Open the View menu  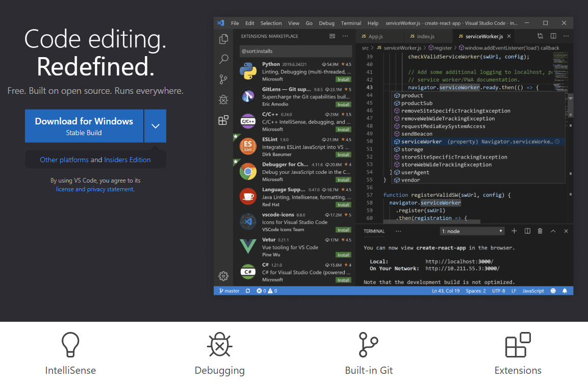pos(294,23)
